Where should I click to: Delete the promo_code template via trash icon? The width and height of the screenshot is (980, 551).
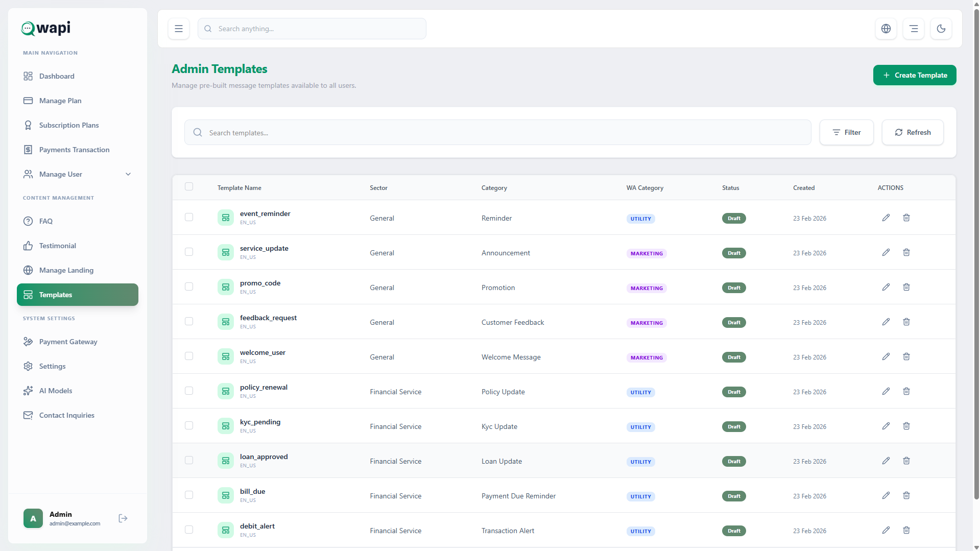906,288
